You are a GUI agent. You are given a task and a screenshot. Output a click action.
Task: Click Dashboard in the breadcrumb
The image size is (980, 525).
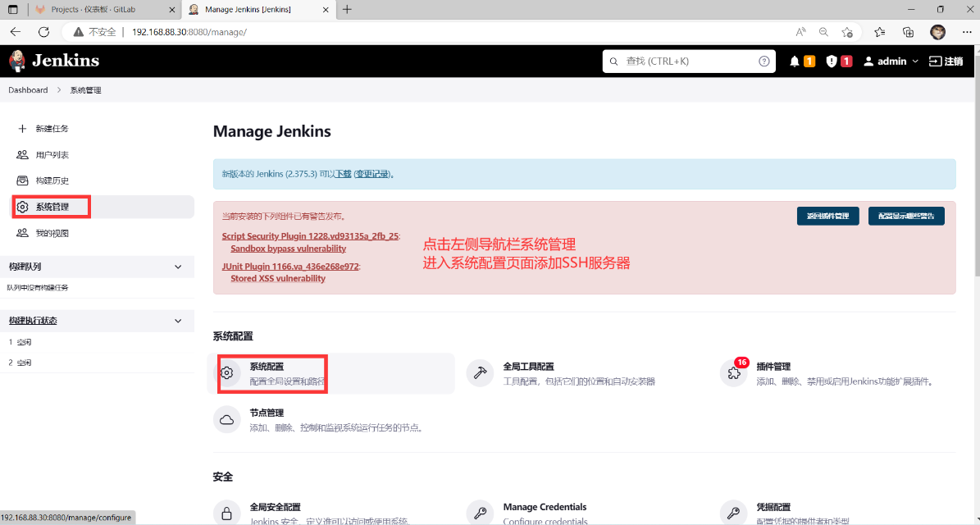tap(28, 90)
